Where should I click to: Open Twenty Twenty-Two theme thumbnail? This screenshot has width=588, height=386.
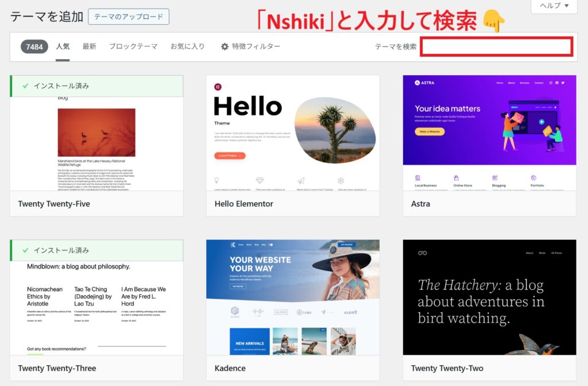[489, 297]
